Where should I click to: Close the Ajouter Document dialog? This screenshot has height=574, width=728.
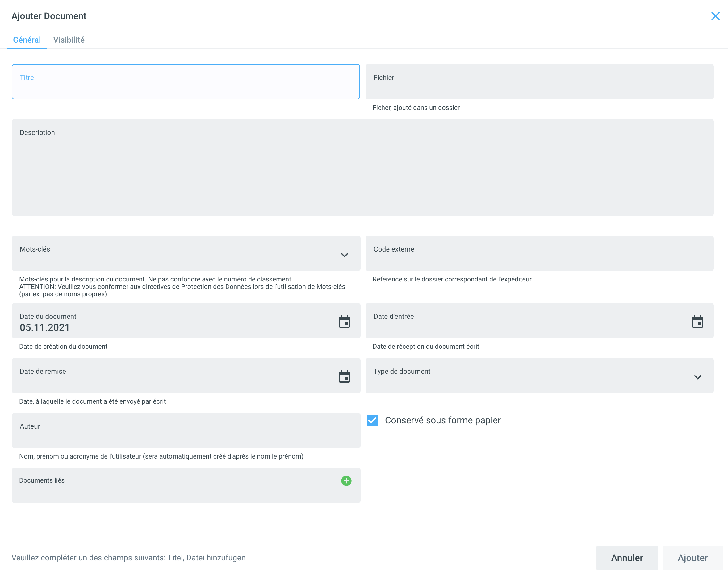pyautogui.click(x=715, y=16)
